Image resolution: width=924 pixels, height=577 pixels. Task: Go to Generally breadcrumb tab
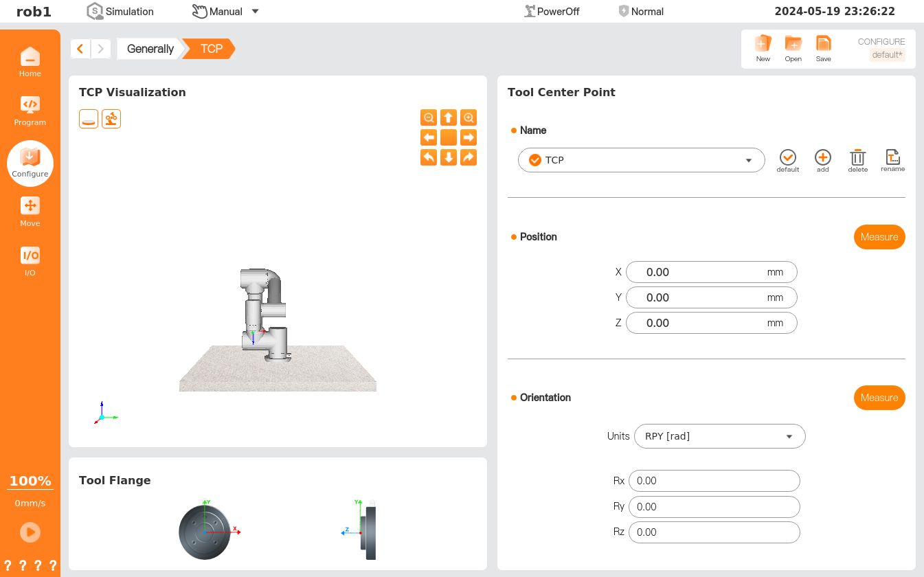tap(150, 49)
